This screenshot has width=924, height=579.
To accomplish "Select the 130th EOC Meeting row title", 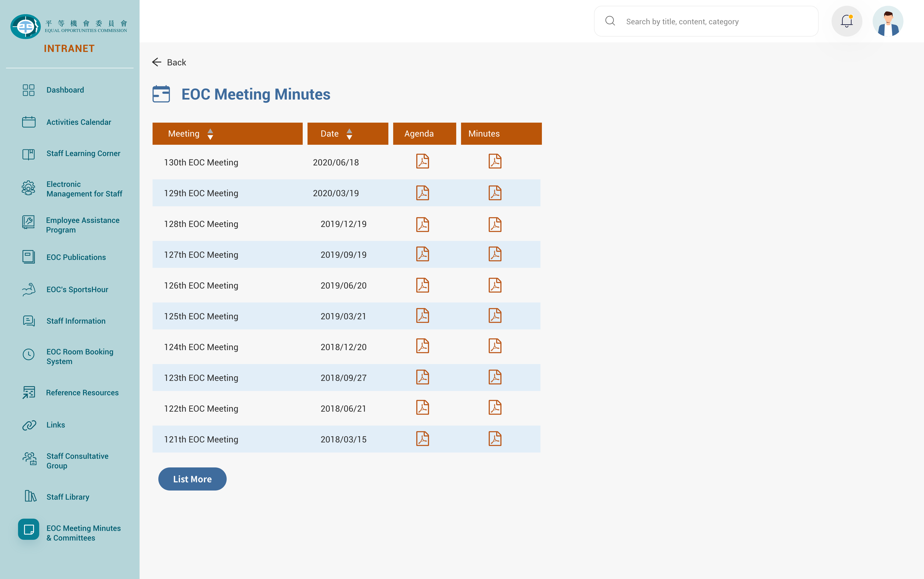I will point(201,162).
